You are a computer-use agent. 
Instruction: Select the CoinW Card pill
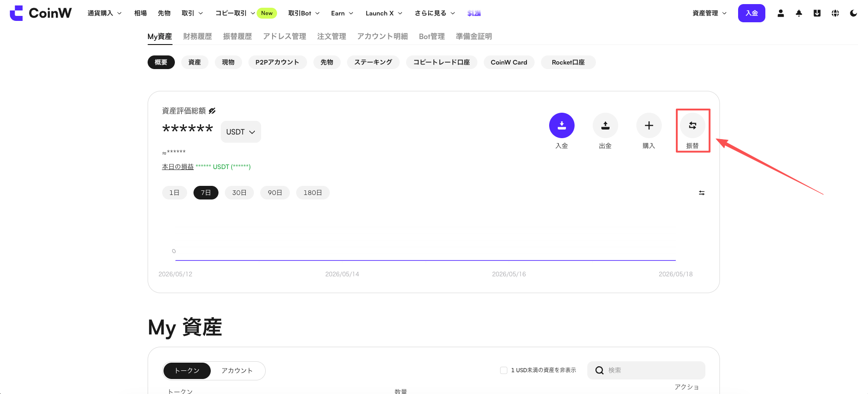tap(509, 62)
